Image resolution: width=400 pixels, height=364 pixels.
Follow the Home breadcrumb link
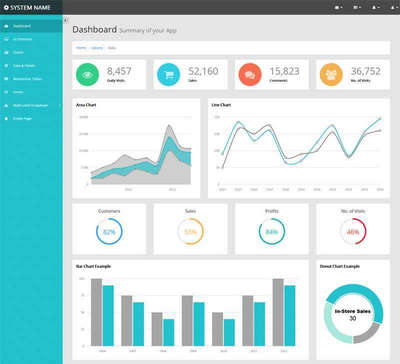(x=81, y=48)
